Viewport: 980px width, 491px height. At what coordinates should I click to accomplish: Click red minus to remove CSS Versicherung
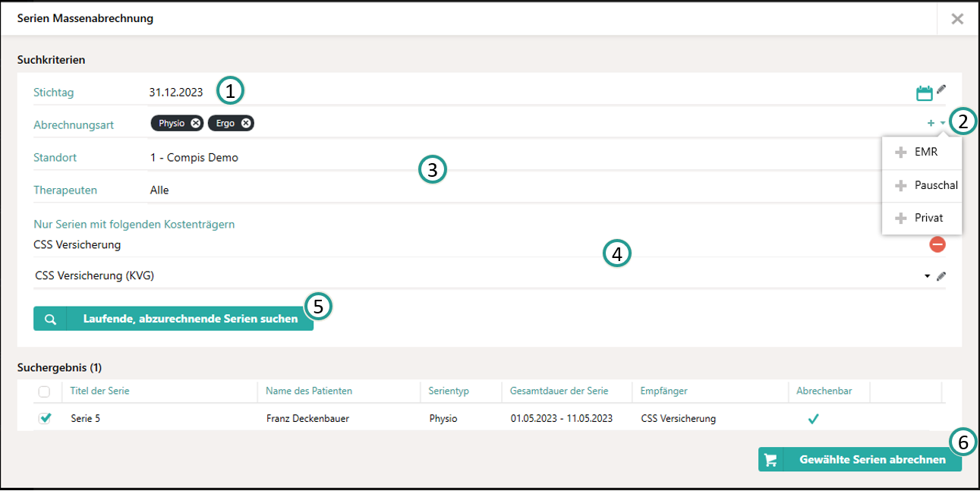point(937,244)
